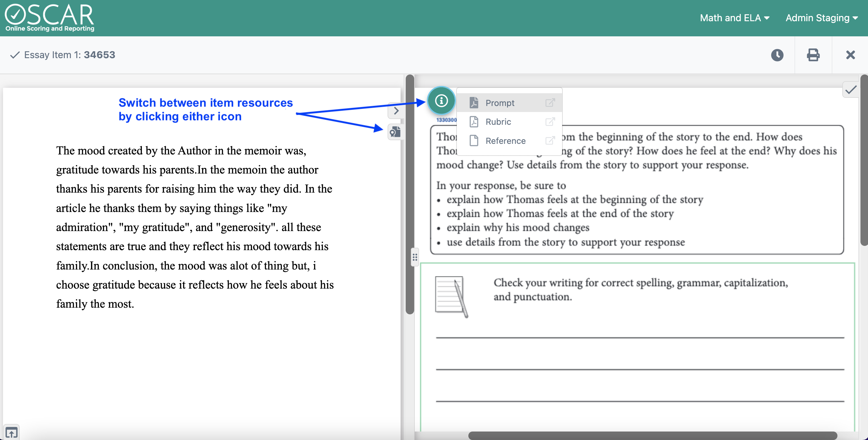Viewport: 868px width, 440px height.
Task: Open the Reference in a new window via external-link icon
Action: point(550,141)
